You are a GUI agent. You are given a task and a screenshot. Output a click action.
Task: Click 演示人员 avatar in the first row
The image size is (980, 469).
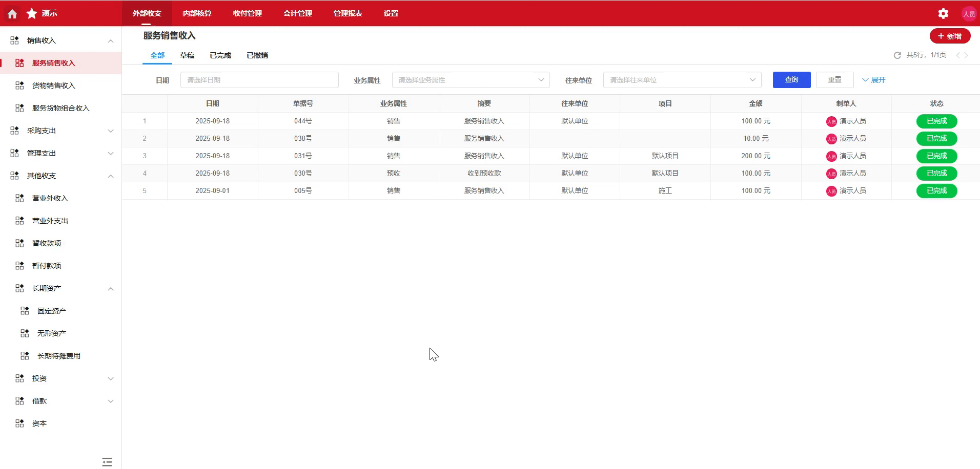point(831,121)
